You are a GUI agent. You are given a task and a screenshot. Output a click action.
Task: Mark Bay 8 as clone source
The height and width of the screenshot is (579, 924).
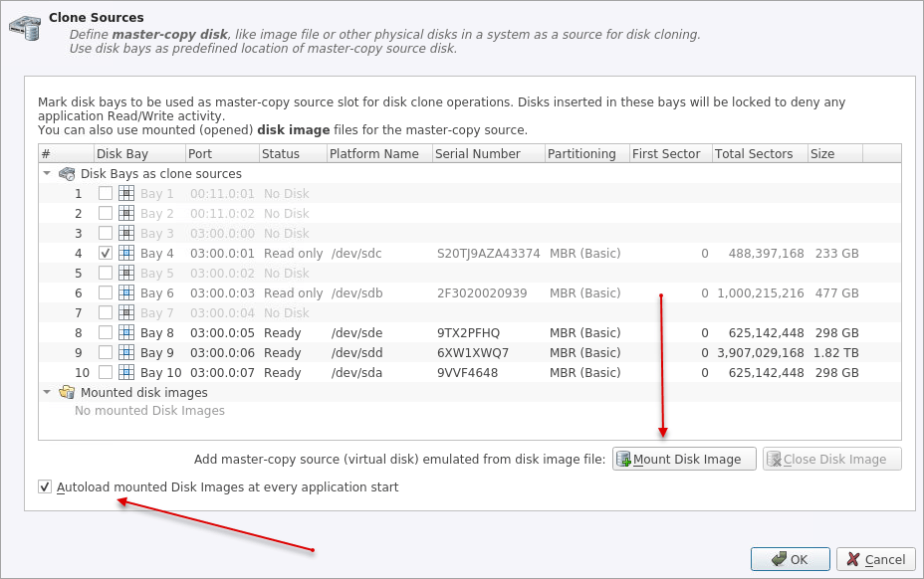[106, 333]
